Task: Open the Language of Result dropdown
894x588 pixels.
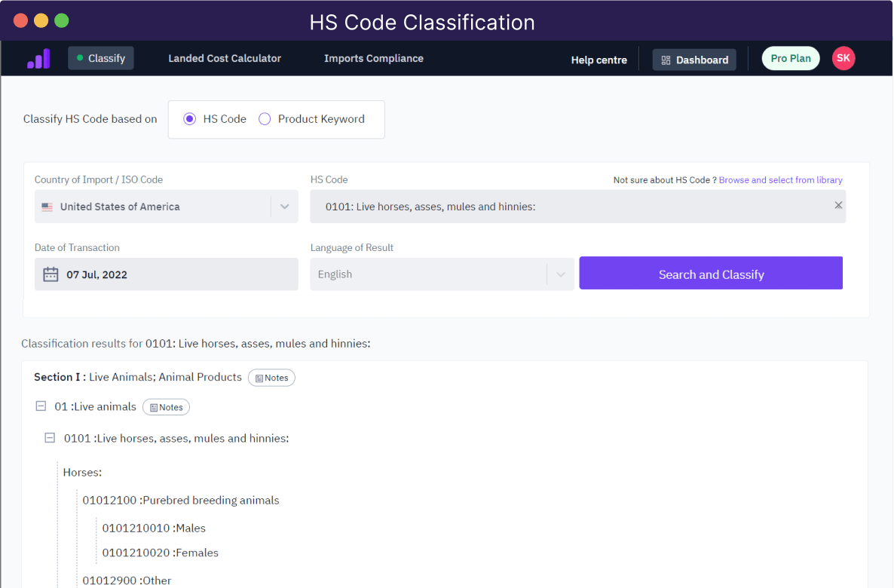Action: [442, 274]
